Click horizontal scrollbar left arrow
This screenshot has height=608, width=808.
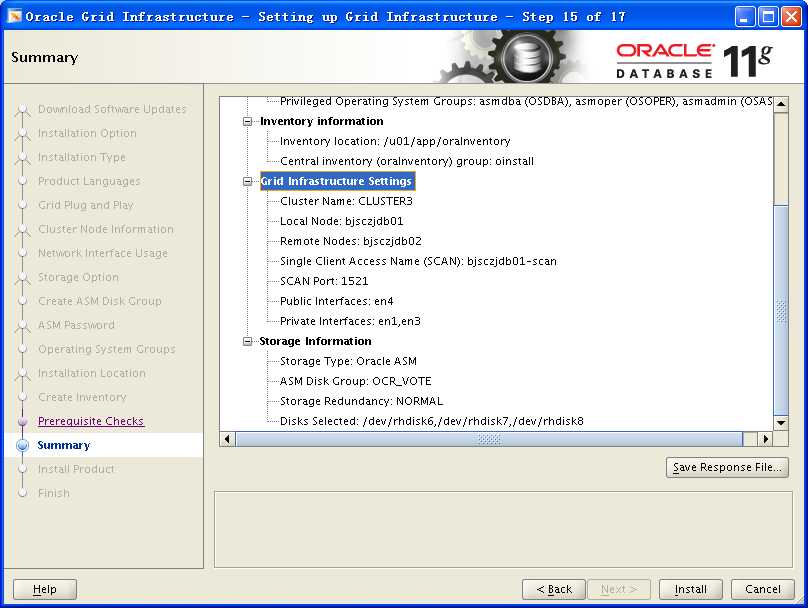227,439
